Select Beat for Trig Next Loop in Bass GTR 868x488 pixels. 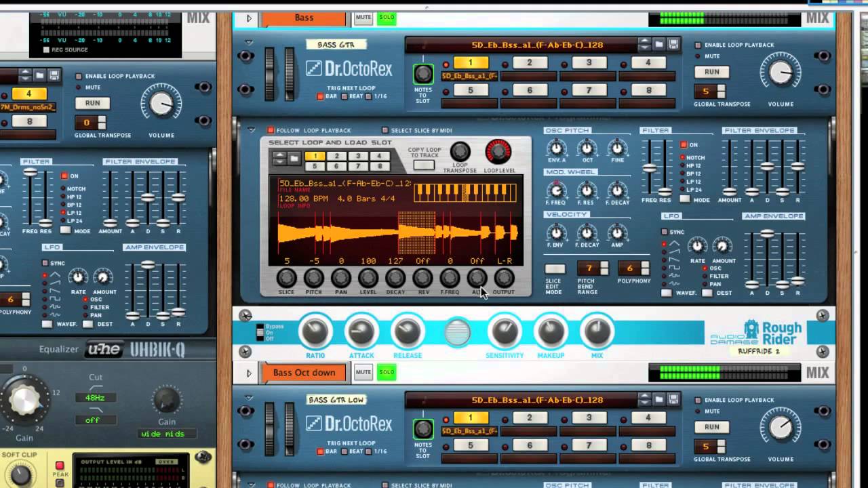point(344,96)
